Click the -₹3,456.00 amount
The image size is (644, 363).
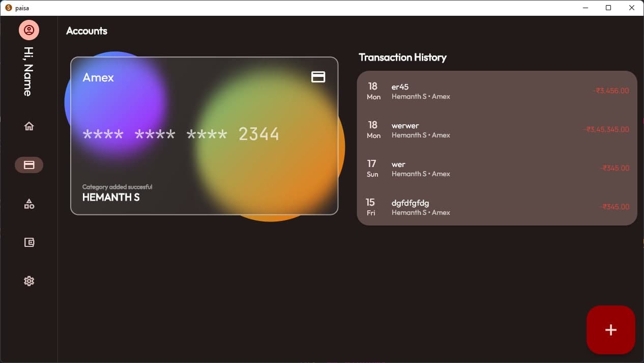(x=611, y=91)
